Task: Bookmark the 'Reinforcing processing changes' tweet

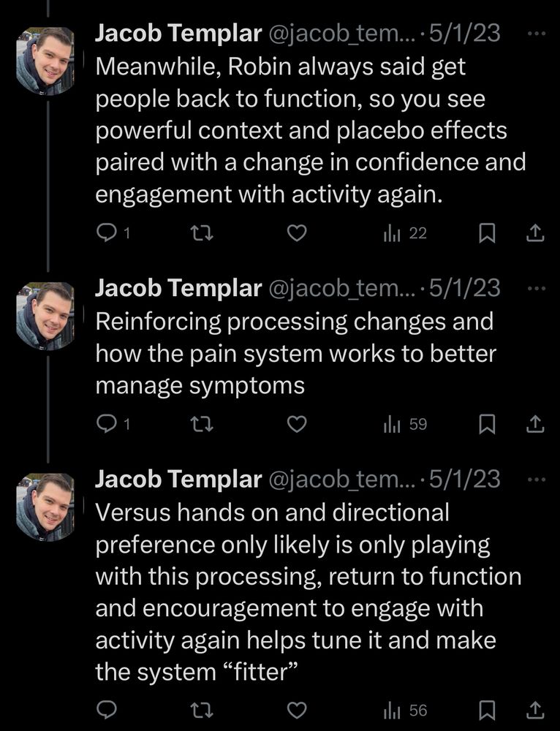Action: click(x=487, y=424)
